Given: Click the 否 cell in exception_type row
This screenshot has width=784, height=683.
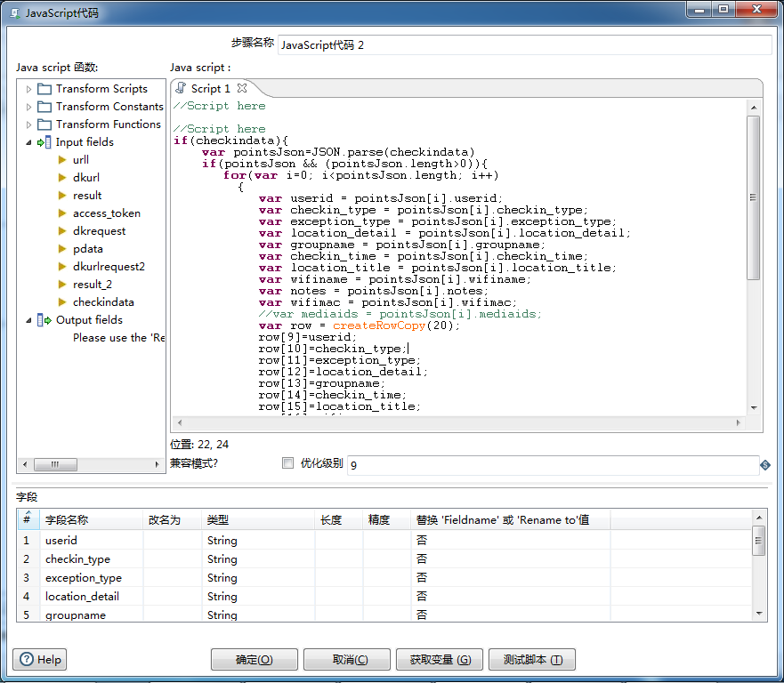Looking at the screenshot, I should click(511, 578).
